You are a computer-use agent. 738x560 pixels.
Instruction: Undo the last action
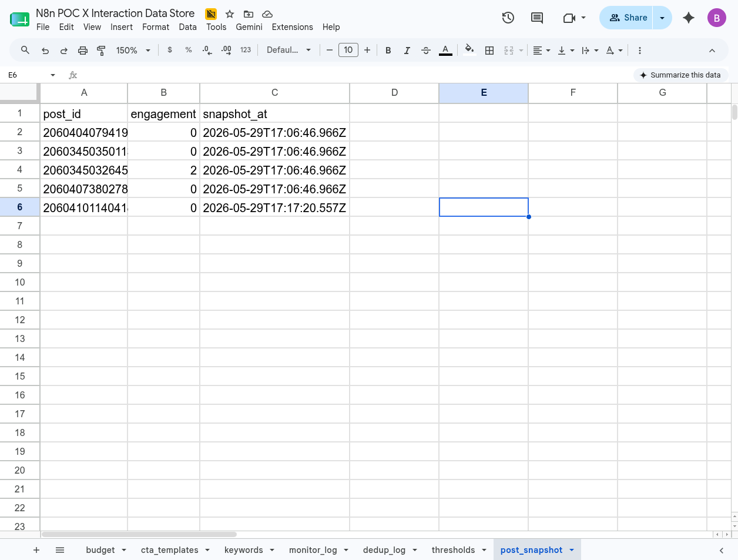click(x=45, y=51)
